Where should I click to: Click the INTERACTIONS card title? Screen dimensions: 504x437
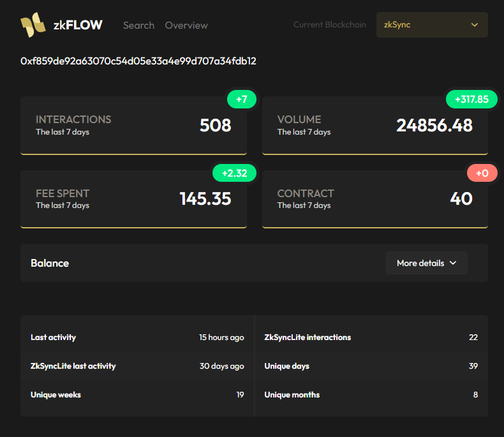[73, 119]
